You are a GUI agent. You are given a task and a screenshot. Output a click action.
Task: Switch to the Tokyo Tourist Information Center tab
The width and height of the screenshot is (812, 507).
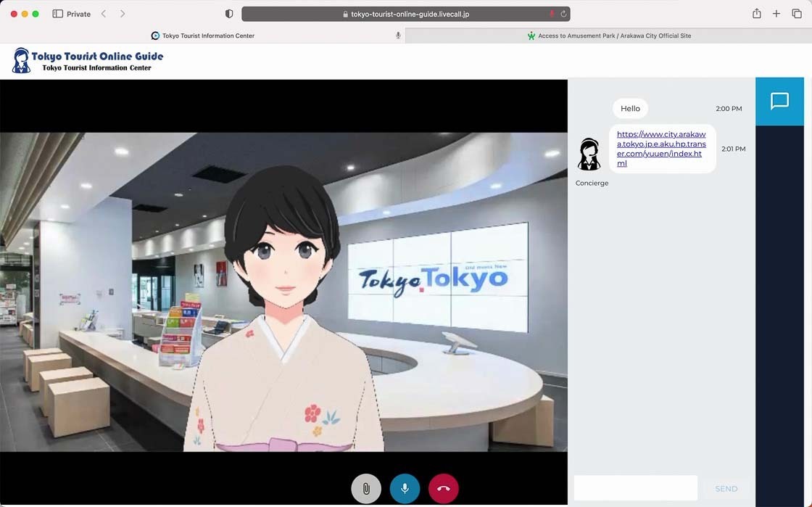pyautogui.click(x=202, y=36)
